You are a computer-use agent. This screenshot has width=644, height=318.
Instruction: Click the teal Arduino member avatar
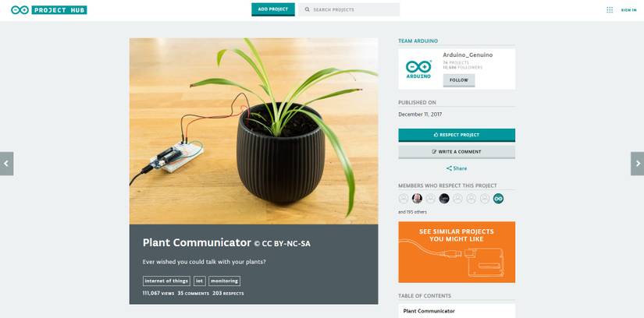[x=498, y=199]
